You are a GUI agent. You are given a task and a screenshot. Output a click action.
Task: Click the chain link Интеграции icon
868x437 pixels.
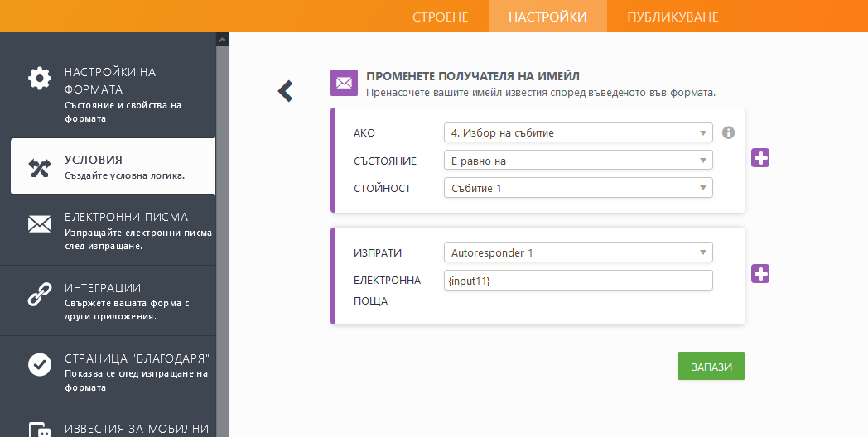(x=40, y=295)
